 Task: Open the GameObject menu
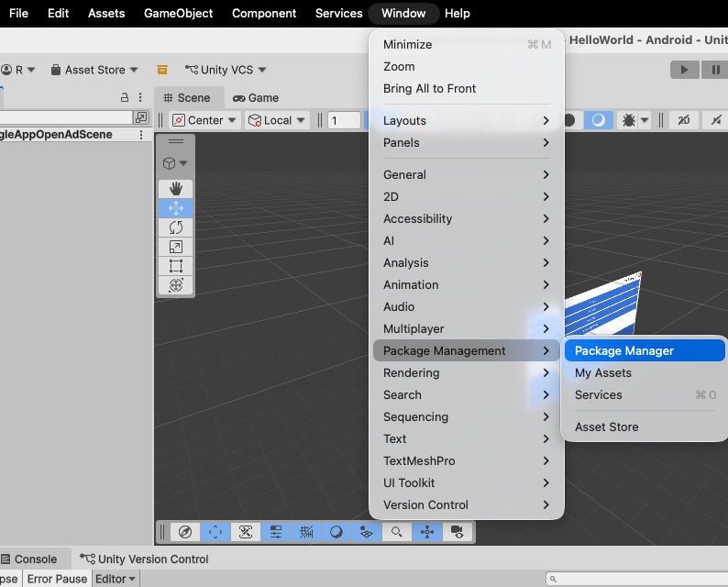pos(178,14)
